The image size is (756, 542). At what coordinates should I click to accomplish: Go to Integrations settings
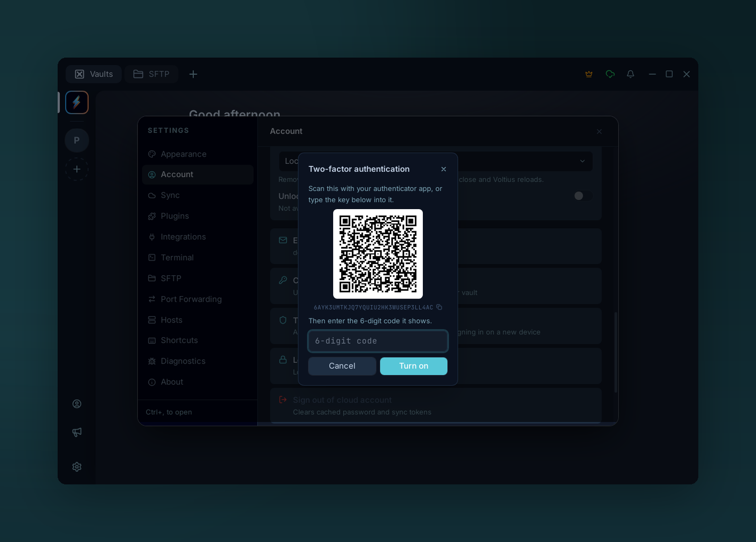pos(198,237)
